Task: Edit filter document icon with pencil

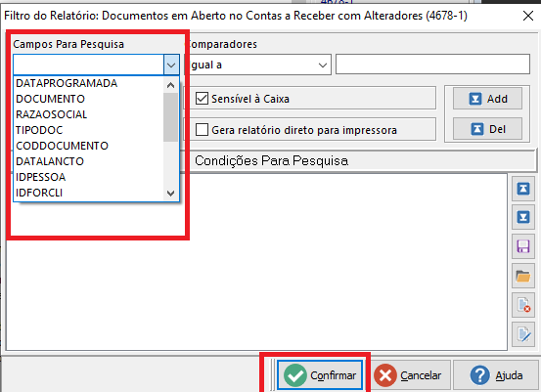Action: pyautogui.click(x=523, y=334)
